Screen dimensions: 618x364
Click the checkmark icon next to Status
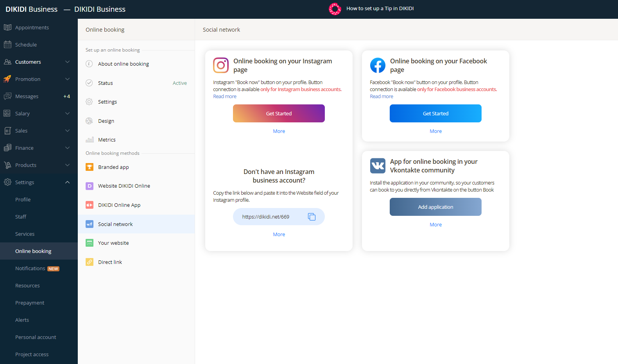[89, 83]
